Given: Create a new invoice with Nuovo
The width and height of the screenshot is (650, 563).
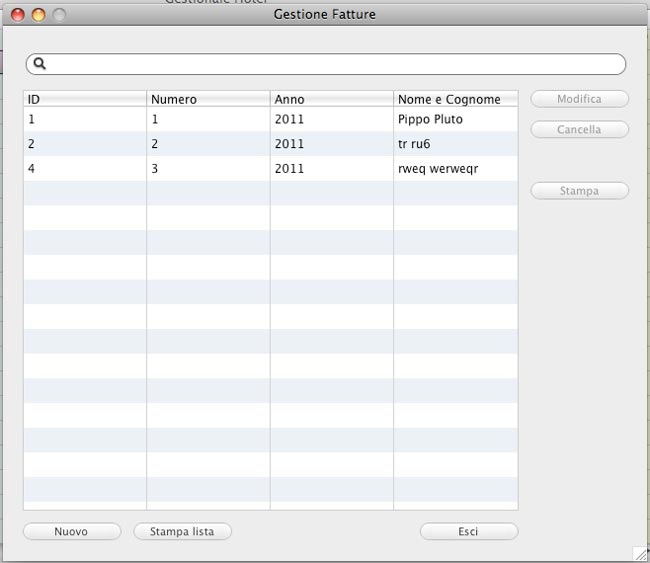Looking at the screenshot, I should point(72,531).
